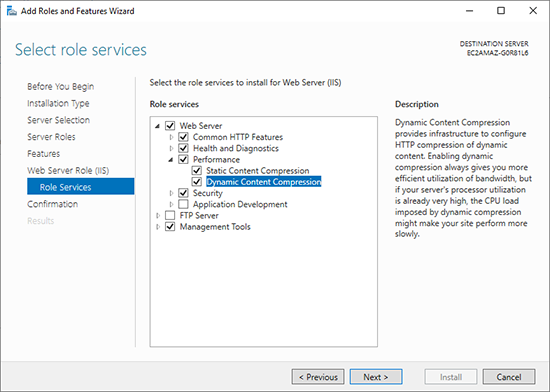Expand the Management Tools node
Screen dimensions: 550x392
pos(158,227)
